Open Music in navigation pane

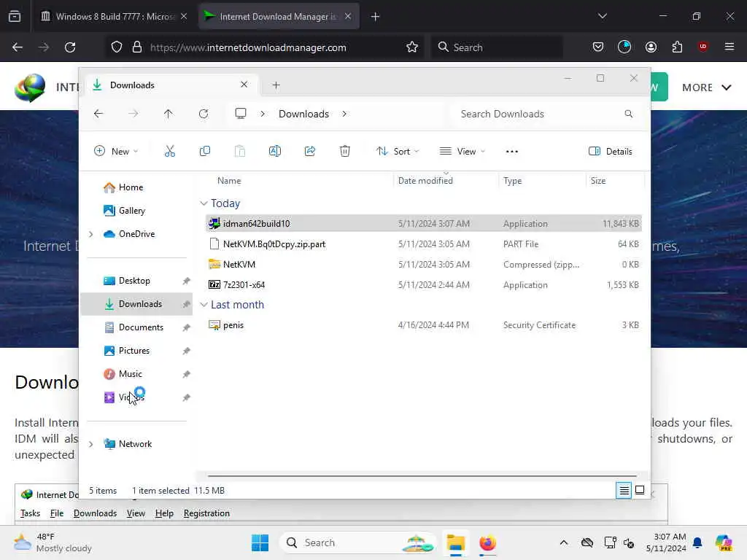[130, 374]
